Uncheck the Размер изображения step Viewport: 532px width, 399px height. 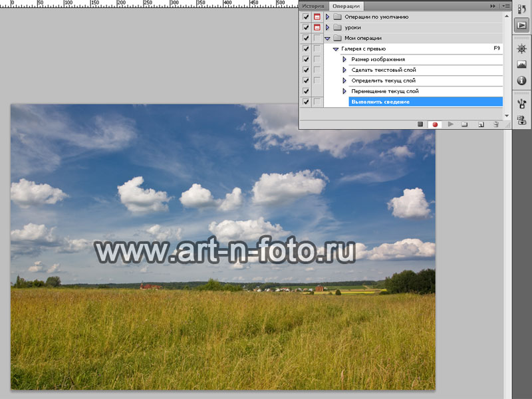(306, 59)
